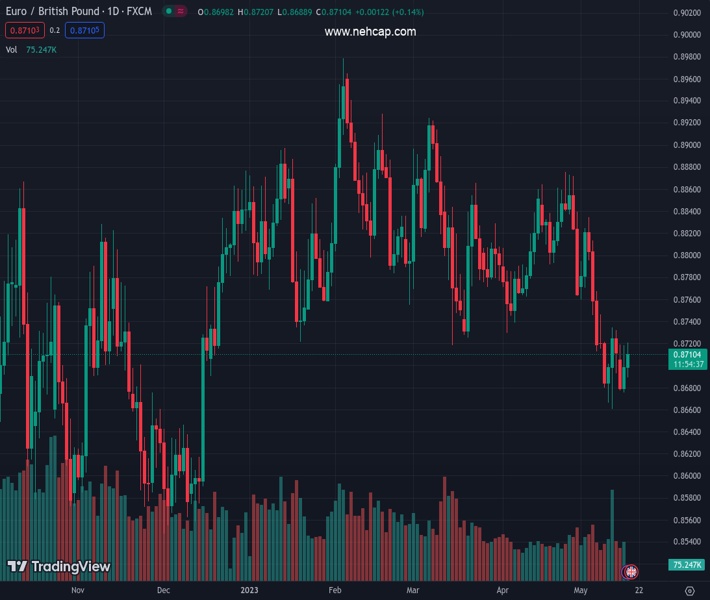710x600 pixels.
Task: Click the spread value 0.2 between prices
Action: click(x=55, y=30)
